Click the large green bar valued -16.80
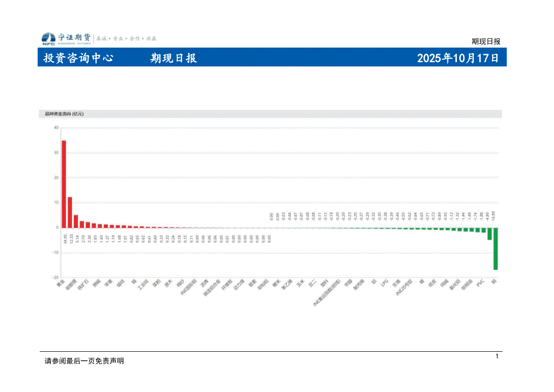554x392 pixels. click(496, 248)
